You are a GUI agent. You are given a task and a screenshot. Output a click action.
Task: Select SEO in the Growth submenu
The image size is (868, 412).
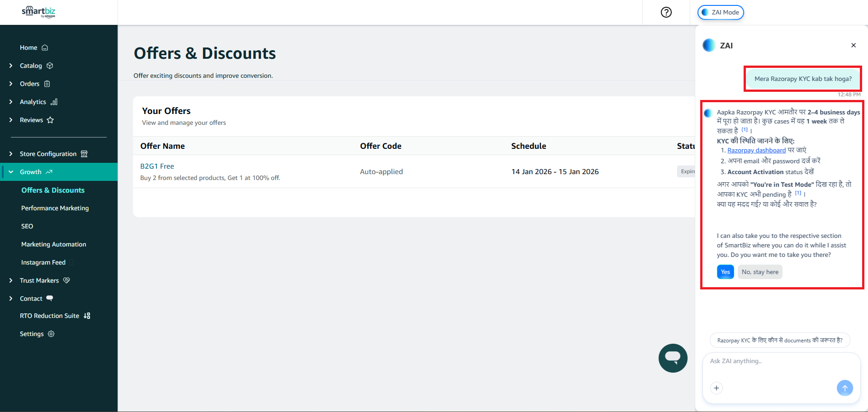(x=27, y=226)
